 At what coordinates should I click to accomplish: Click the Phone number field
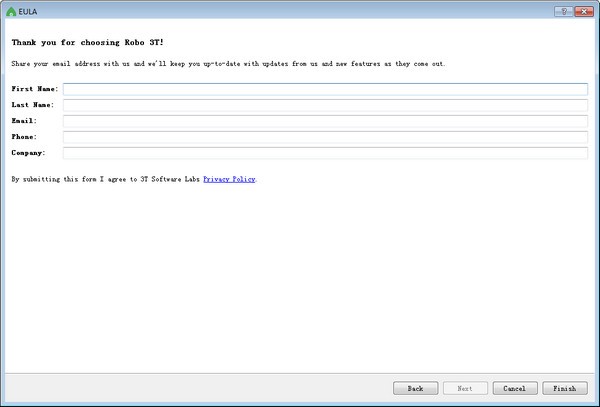325,137
